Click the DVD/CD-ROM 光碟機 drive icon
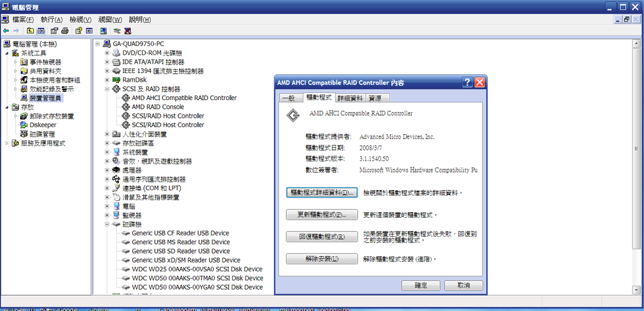 [x=116, y=53]
